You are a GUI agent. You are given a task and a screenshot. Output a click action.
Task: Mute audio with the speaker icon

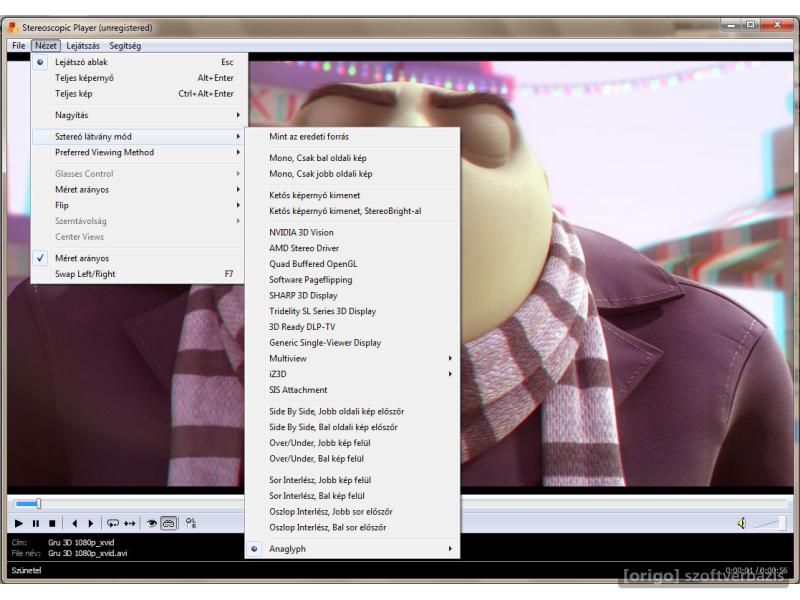[x=741, y=523]
